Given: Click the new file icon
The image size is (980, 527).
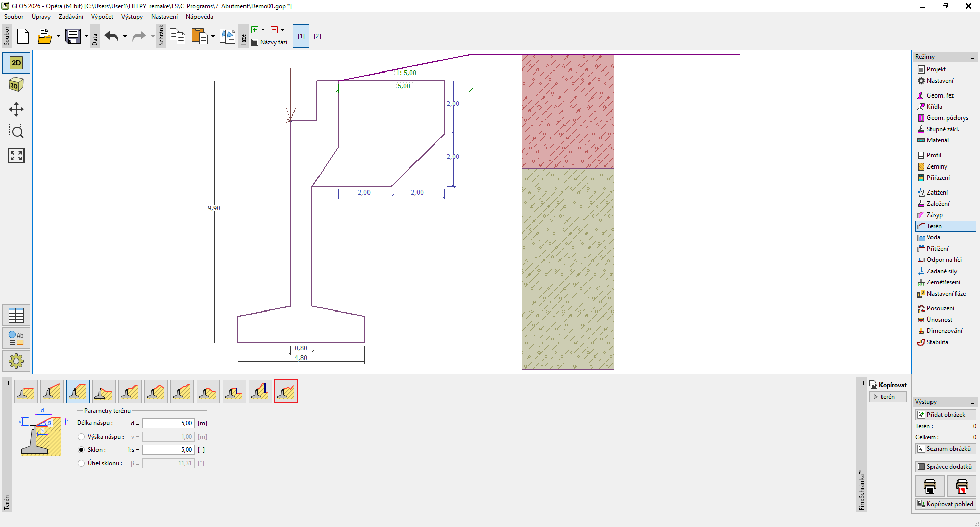Looking at the screenshot, I should point(23,36).
